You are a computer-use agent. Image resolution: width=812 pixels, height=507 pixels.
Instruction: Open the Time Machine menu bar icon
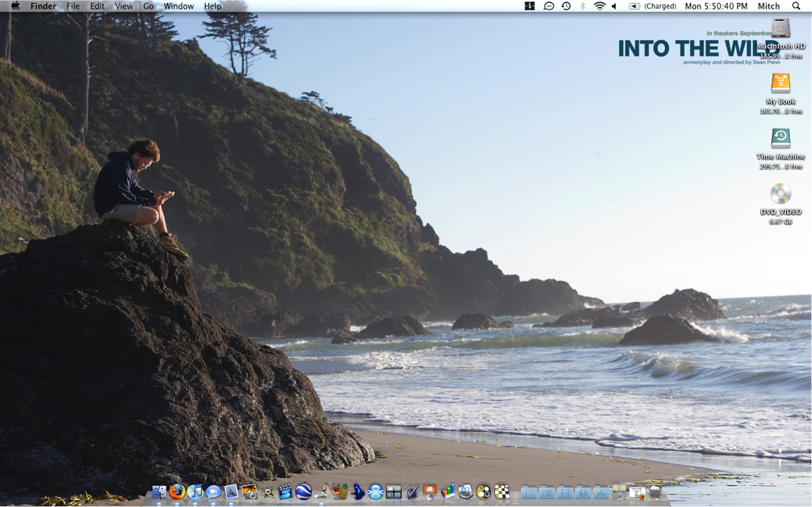[566, 6]
